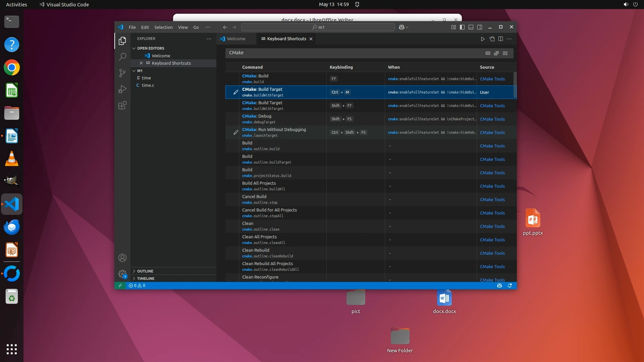Viewport: 644px width, 362px height.
Task: Click Open Keyboard Shortcuts JSON icon
Action: (x=492, y=39)
